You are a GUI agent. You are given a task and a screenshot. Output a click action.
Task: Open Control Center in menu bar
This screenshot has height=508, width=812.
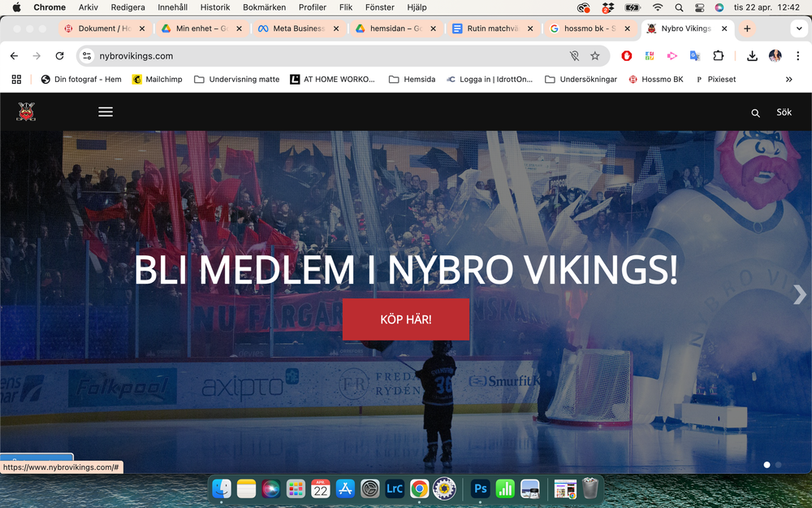[699, 7]
